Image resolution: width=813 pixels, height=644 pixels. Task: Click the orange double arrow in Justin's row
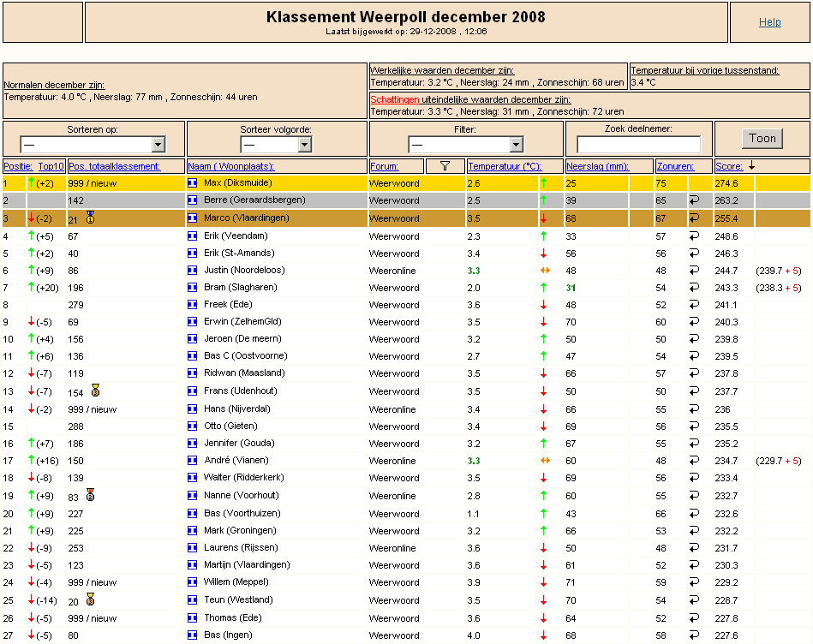(x=543, y=271)
